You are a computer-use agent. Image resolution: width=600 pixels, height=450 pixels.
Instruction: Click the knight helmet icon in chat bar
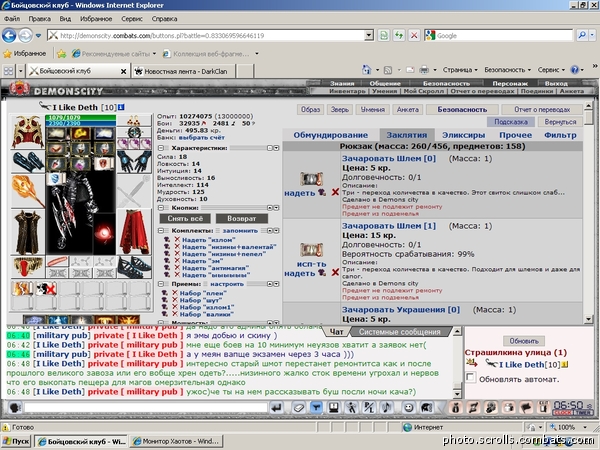click(x=426, y=408)
